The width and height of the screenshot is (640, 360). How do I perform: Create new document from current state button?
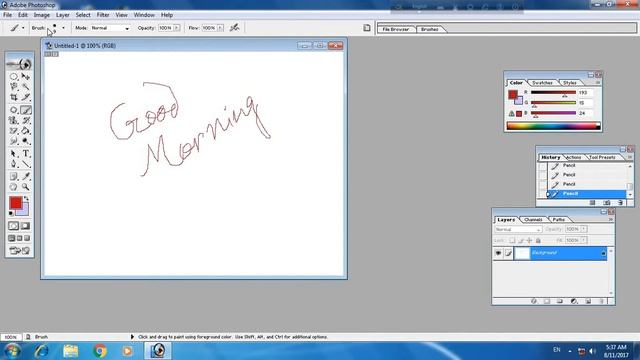(x=593, y=202)
